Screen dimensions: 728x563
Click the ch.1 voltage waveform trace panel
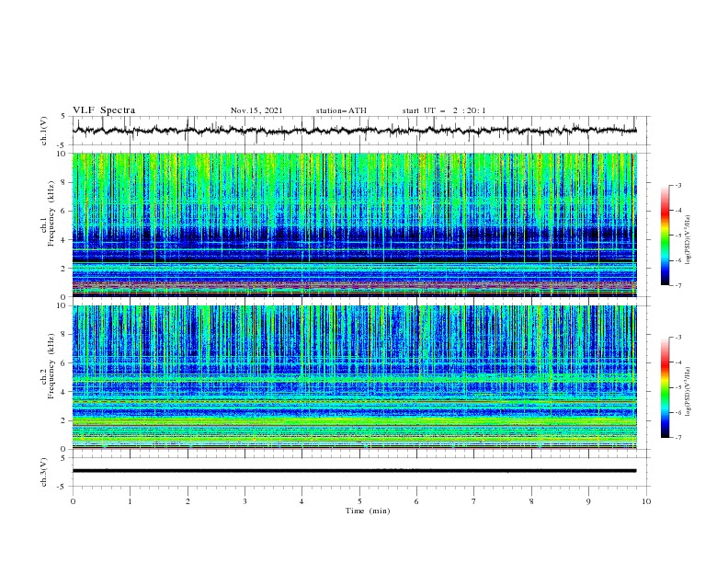[361, 131]
